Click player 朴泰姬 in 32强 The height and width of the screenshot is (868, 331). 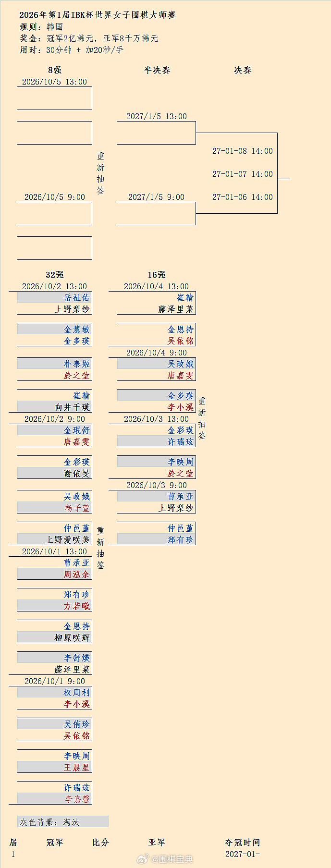tap(77, 364)
